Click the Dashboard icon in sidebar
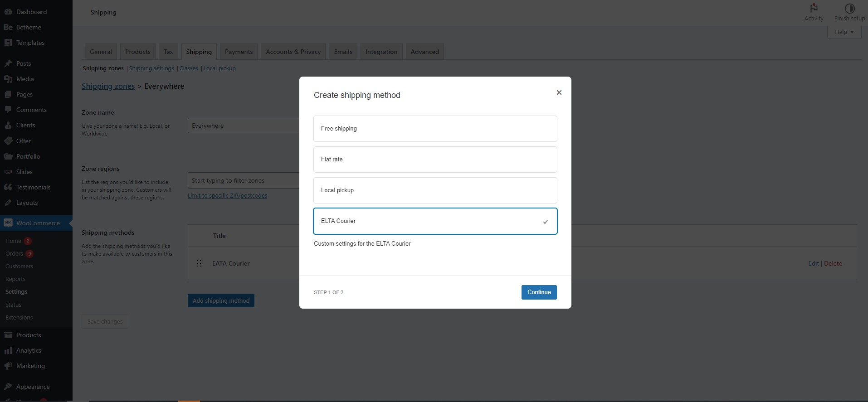Viewport: 868px width, 402px height. [x=8, y=12]
